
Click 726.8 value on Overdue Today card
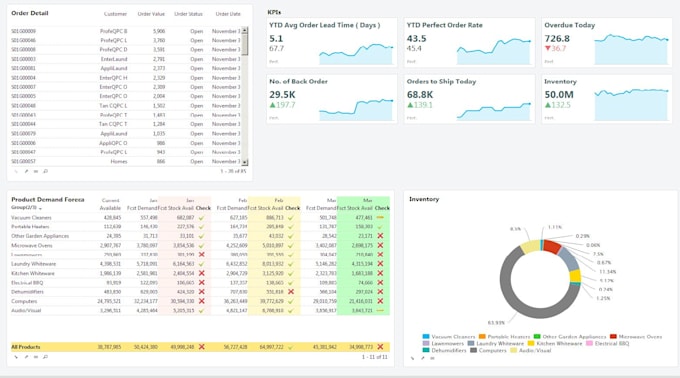click(x=557, y=38)
